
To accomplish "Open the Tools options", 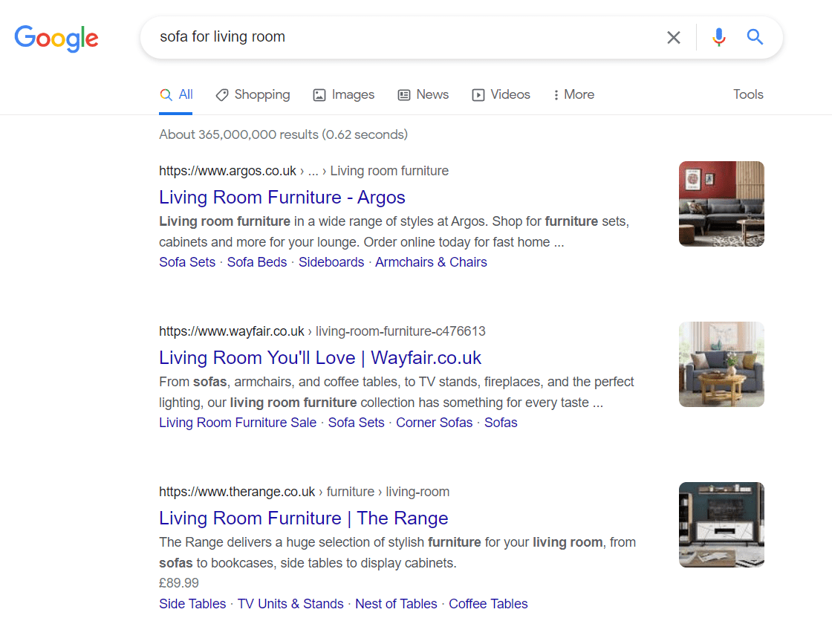I will (x=747, y=94).
